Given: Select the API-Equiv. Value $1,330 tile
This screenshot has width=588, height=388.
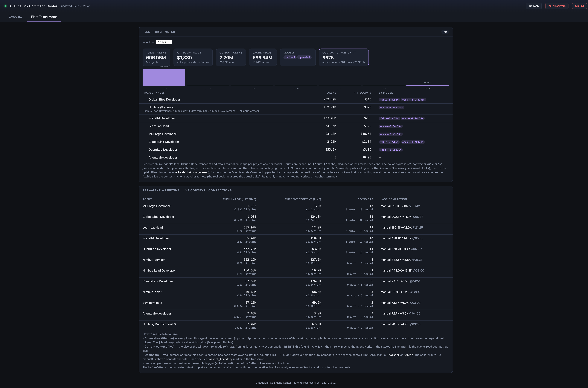Looking at the screenshot, I should pyautogui.click(x=193, y=57).
